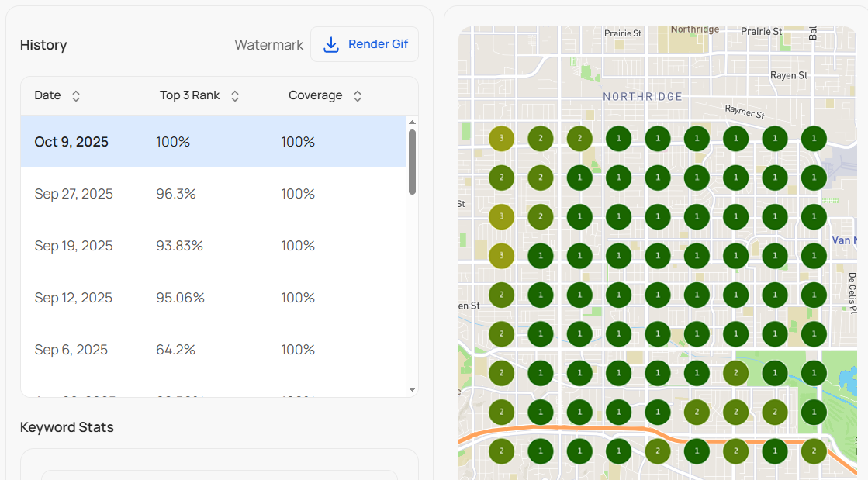Click the download icon in Render Gif

331,44
